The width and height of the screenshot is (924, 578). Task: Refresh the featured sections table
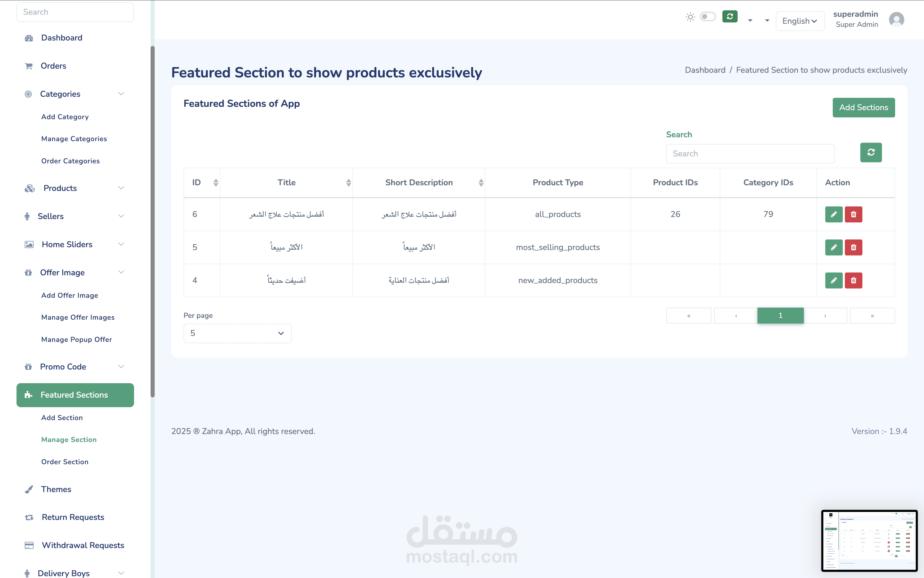[x=871, y=152]
